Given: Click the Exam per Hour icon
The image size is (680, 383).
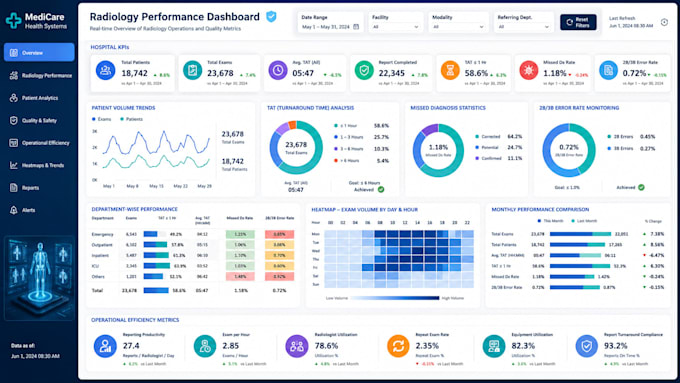Looking at the screenshot, I should point(205,346).
